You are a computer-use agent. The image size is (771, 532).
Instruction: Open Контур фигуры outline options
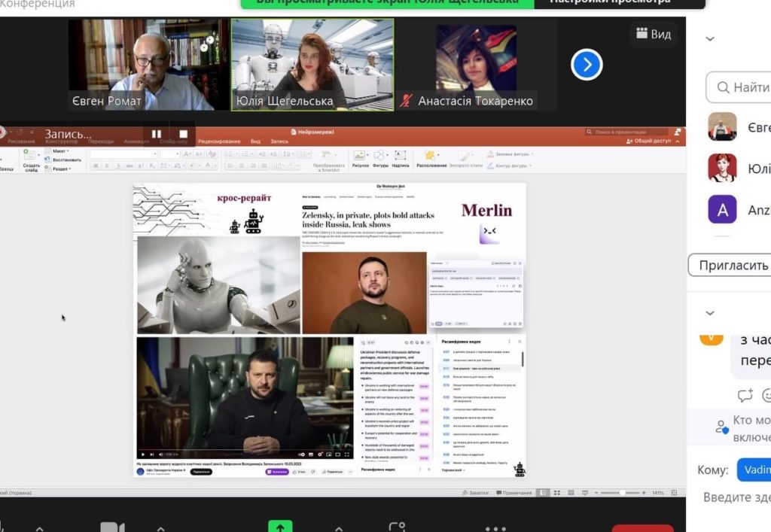[x=510, y=166]
